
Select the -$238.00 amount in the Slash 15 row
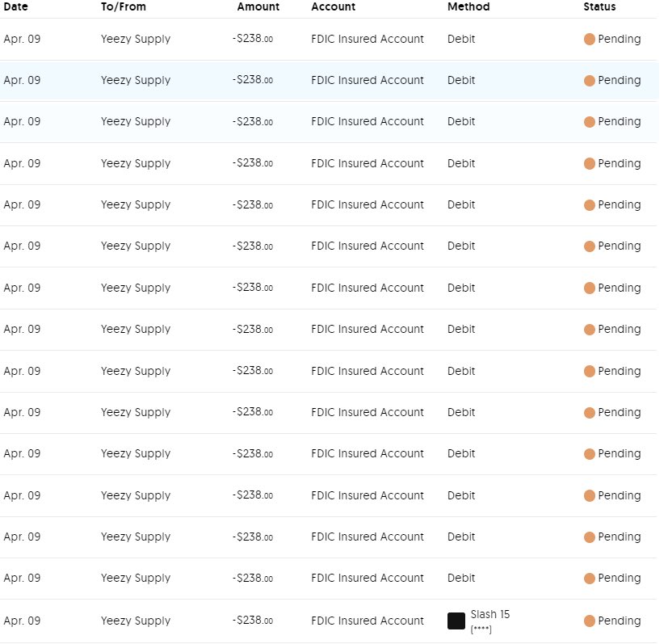pyautogui.click(x=253, y=620)
